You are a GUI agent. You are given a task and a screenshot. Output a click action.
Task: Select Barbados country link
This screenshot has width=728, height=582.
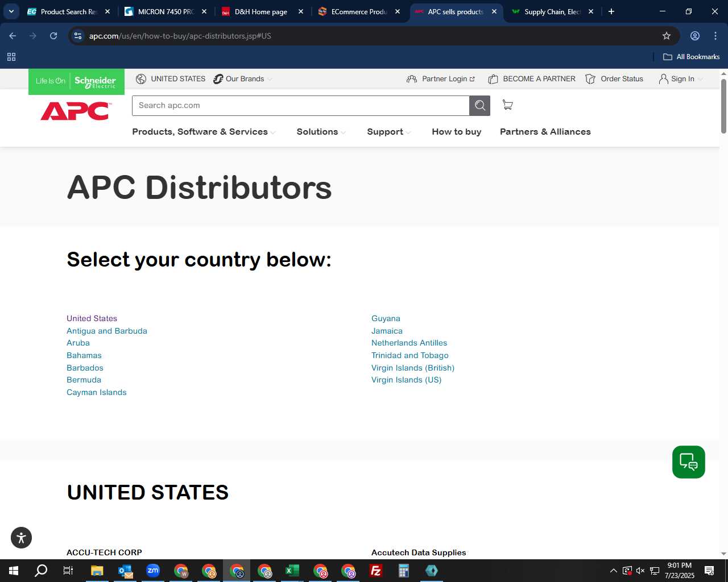click(85, 368)
